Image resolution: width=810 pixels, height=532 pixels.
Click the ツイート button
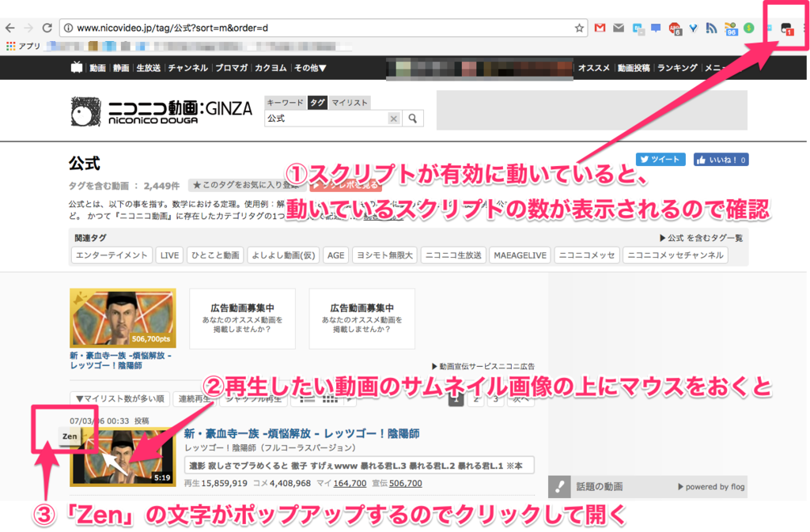tap(660, 160)
